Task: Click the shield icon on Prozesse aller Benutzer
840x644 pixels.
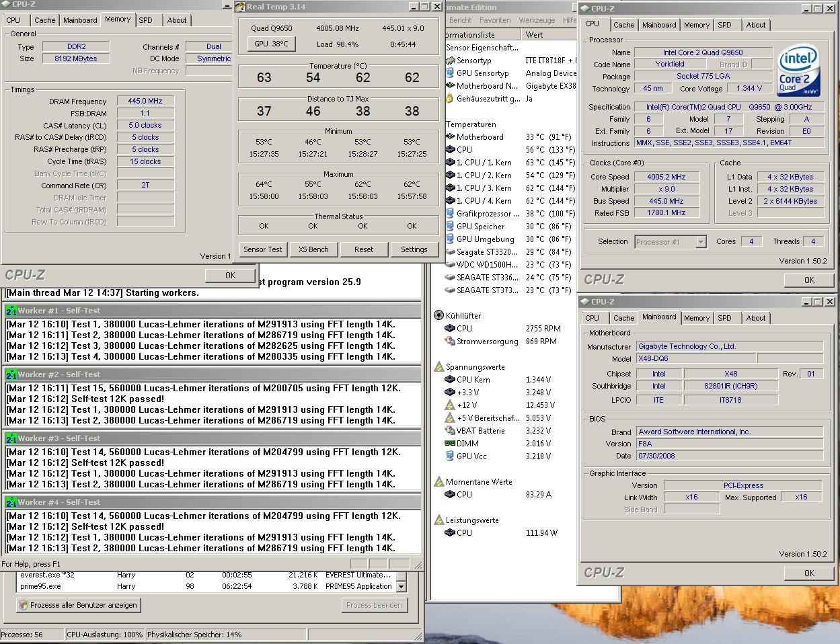Action: (24, 605)
